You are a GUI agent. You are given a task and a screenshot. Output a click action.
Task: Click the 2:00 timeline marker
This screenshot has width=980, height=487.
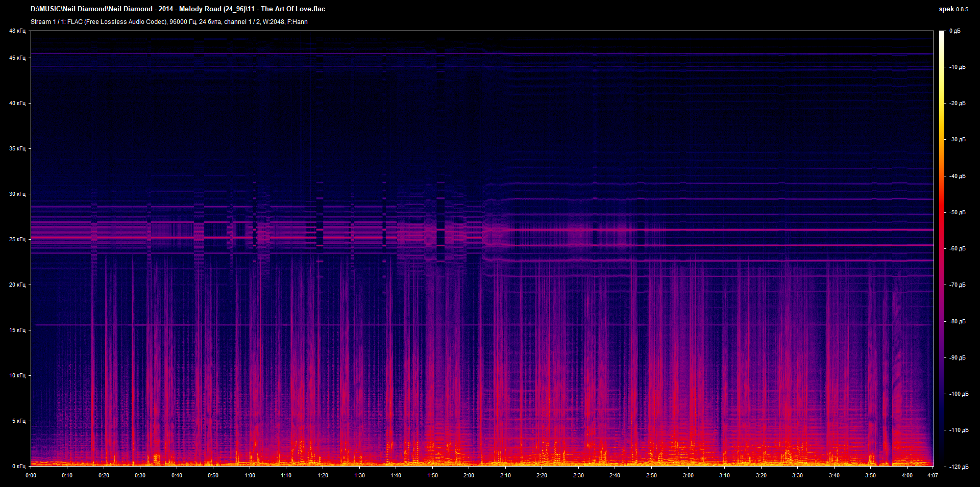[x=468, y=475]
